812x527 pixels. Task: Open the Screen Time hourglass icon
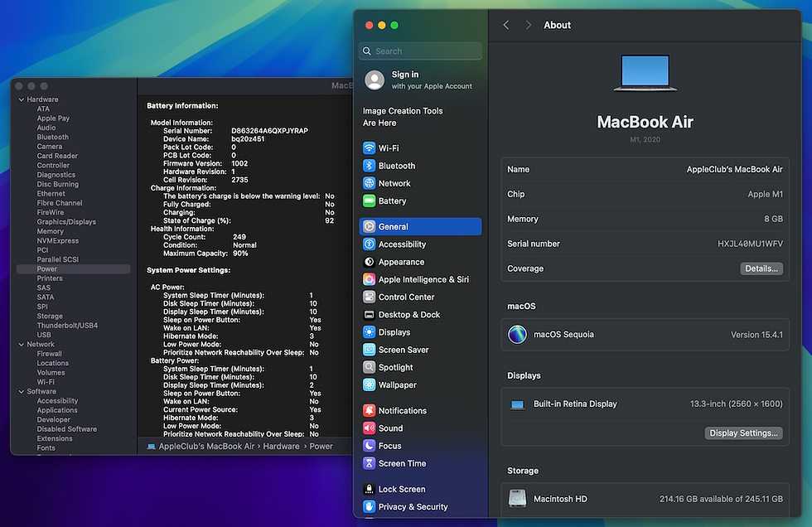click(369, 463)
